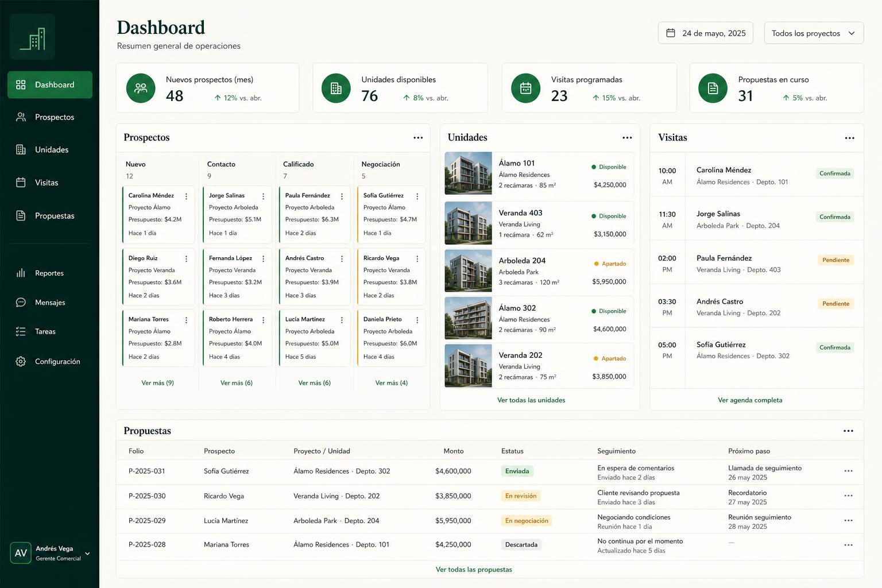
Task: Click the Unidades disponibles building icon
Action: click(x=336, y=88)
